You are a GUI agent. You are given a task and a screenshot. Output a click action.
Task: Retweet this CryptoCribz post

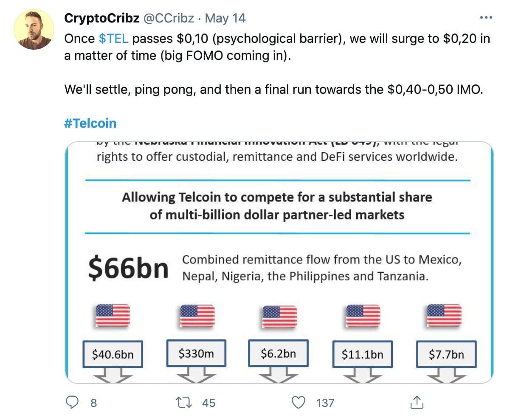point(184,403)
